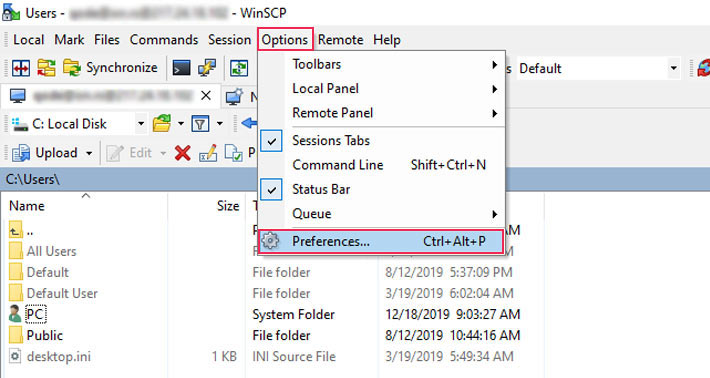Click the Compare Directories toolbar icon
The image size is (710, 378).
pyautogui.click(x=21, y=68)
